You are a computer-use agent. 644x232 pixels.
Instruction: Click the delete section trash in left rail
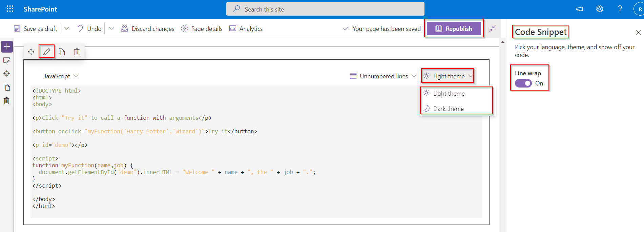point(7,101)
